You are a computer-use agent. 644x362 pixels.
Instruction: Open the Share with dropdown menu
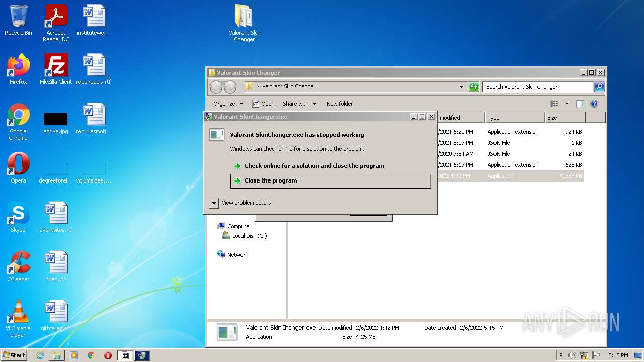(x=300, y=104)
